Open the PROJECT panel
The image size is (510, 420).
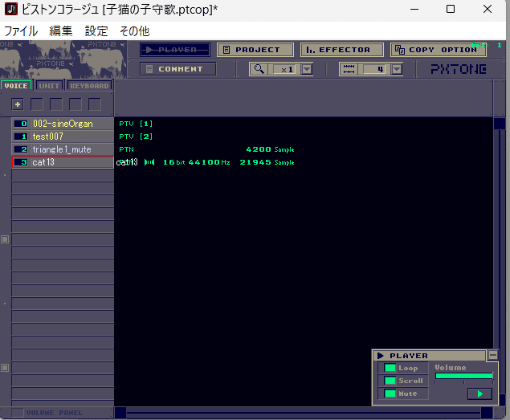click(x=255, y=50)
